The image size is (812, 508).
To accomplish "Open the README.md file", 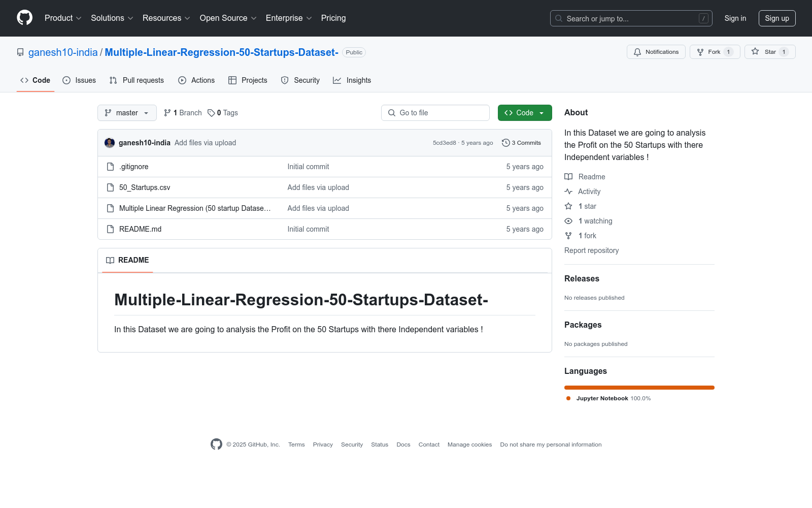I will (141, 229).
